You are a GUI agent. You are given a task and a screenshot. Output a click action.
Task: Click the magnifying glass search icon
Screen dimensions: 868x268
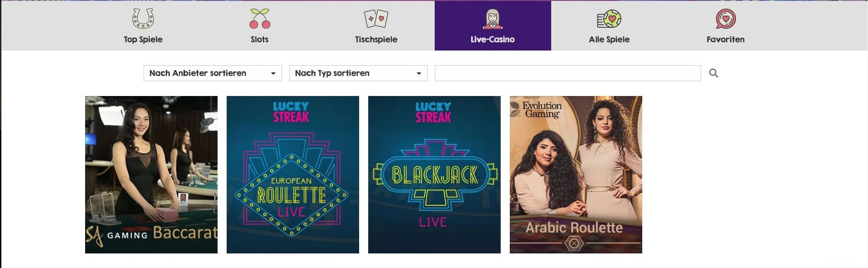[x=713, y=73]
